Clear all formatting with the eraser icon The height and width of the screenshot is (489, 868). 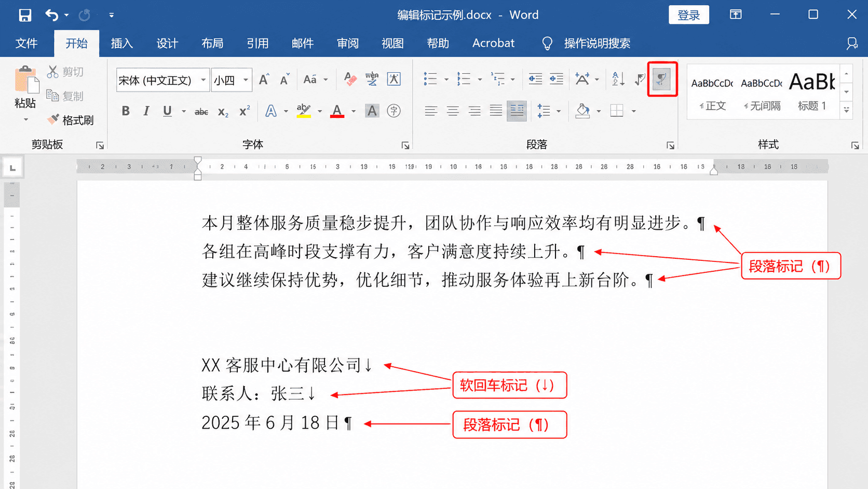coord(350,79)
